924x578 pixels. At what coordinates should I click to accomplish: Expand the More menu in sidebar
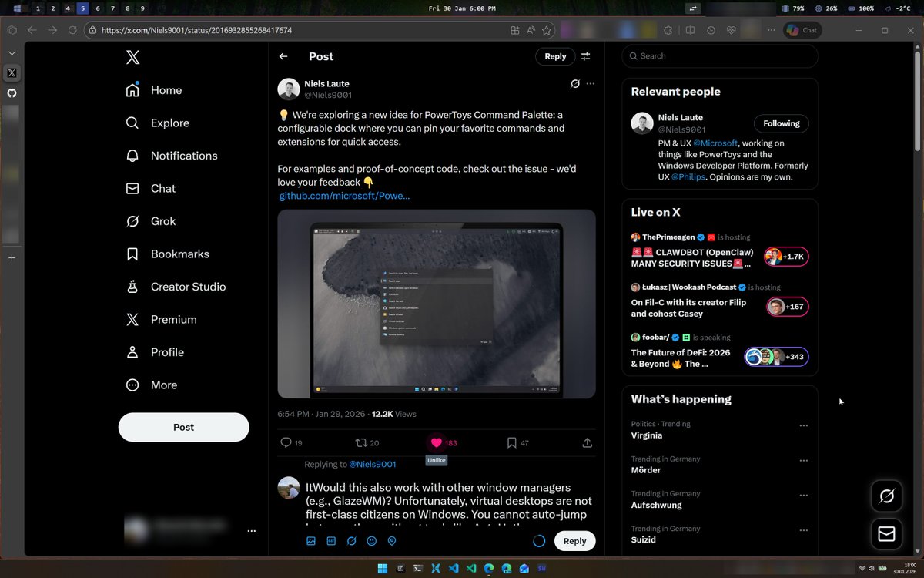(152, 385)
